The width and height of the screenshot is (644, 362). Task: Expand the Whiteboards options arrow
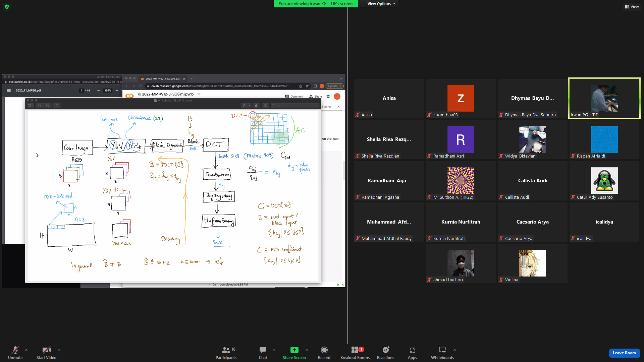455,350
